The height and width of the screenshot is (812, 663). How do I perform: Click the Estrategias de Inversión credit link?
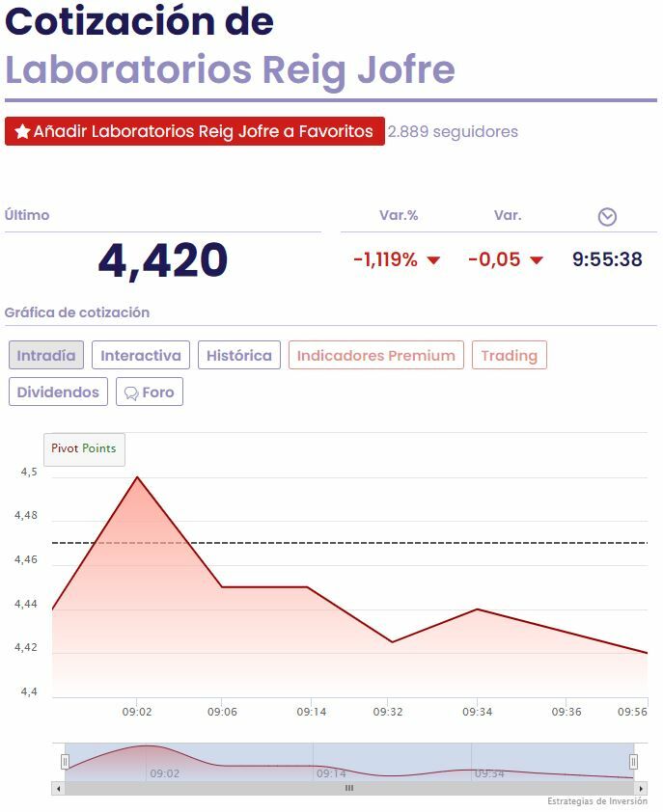(597, 801)
